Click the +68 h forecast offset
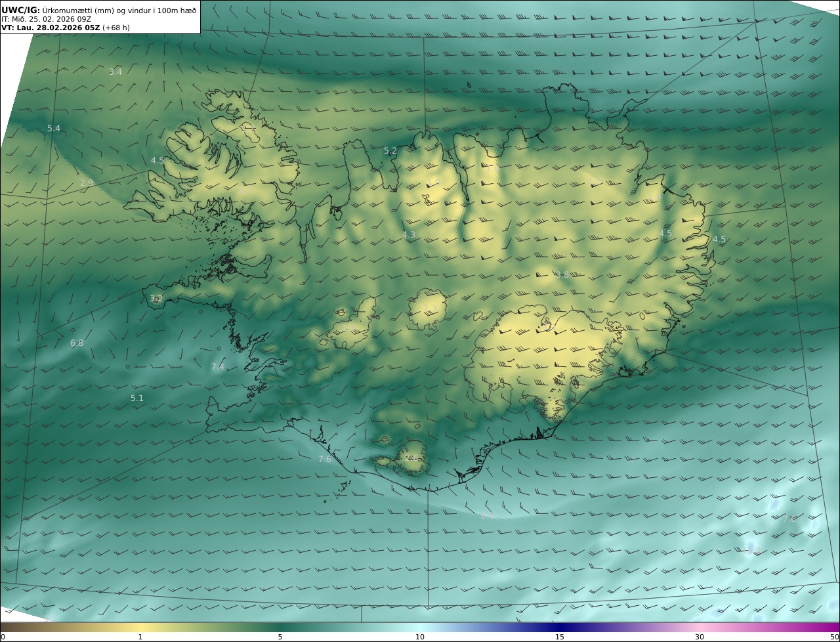 (116, 28)
